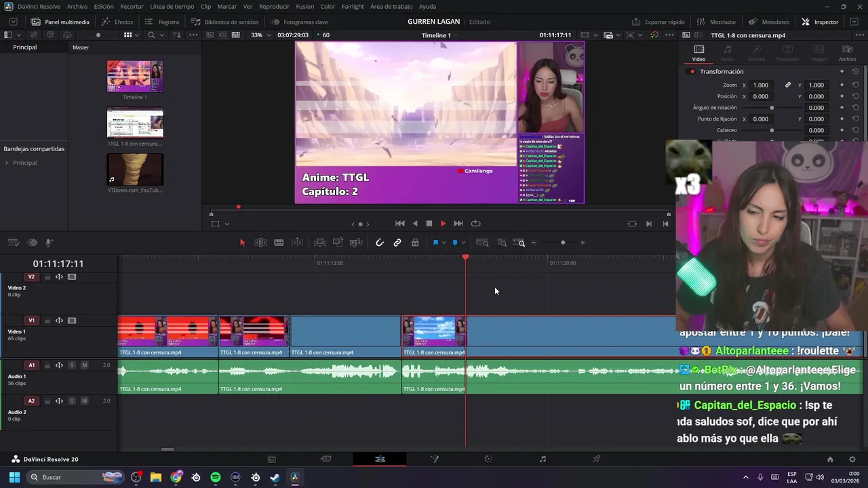Toggle loop playback icon

click(x=476, y=224)
